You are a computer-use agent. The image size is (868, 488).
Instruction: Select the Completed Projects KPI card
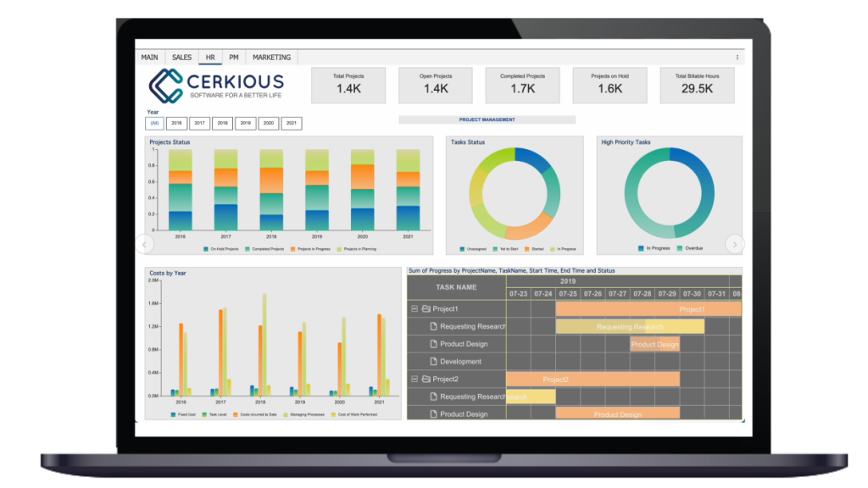pos(522,85)
